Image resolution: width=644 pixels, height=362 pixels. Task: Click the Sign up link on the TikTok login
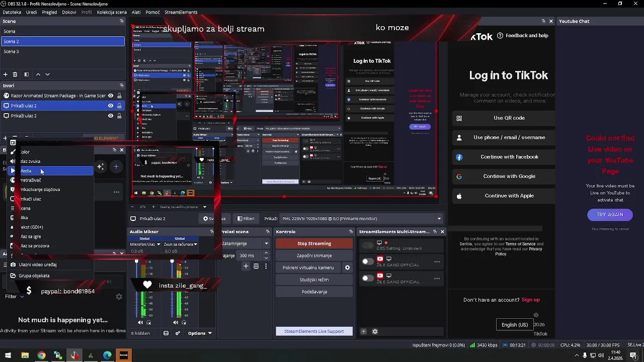530,300
